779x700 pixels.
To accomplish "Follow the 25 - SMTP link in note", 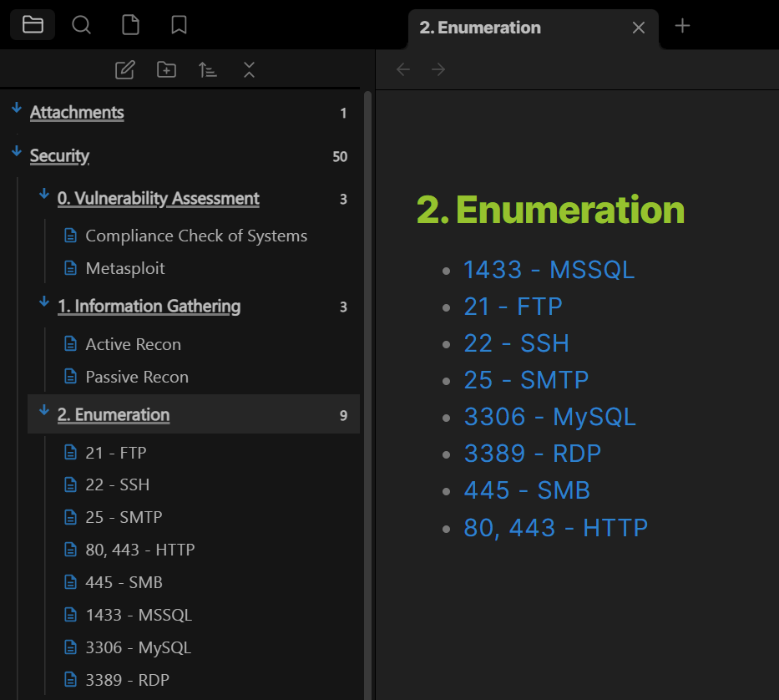I will coord(526,380).
